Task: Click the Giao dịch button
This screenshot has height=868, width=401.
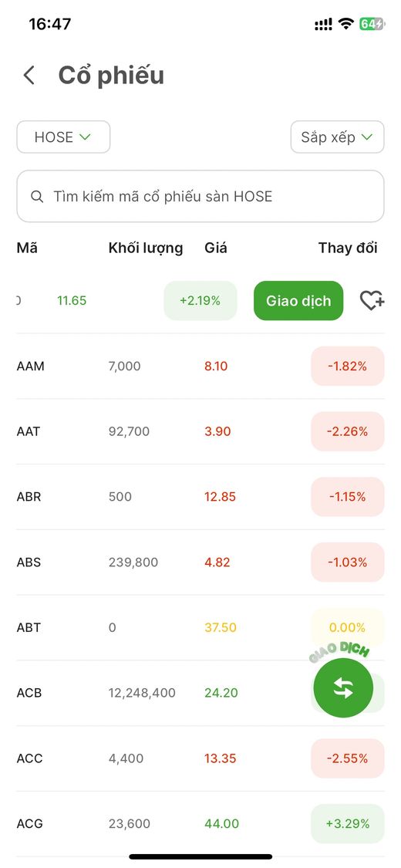Action: (298, 301)
